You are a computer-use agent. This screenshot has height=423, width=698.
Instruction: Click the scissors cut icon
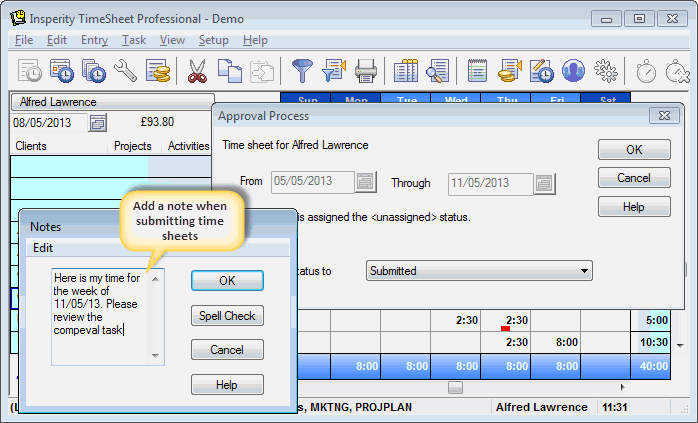197,71
